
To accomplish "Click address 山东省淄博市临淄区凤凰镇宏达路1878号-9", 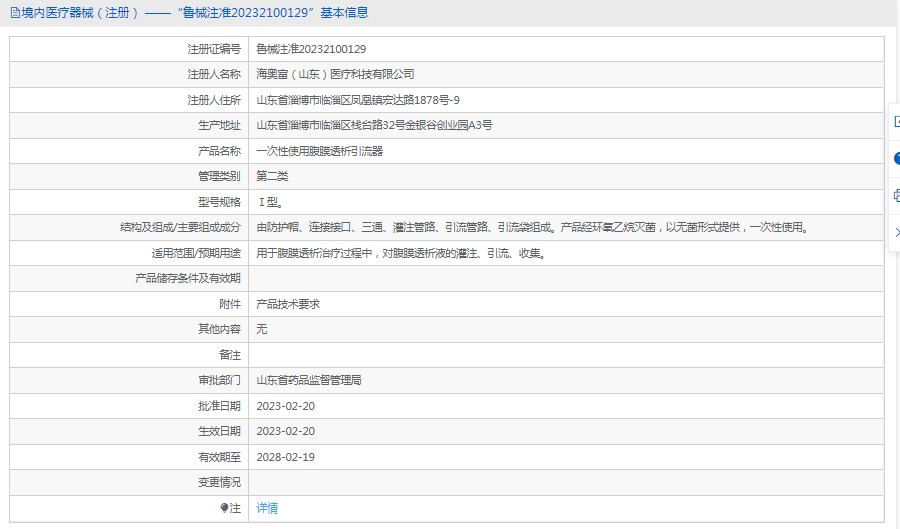I will [358, 100].
